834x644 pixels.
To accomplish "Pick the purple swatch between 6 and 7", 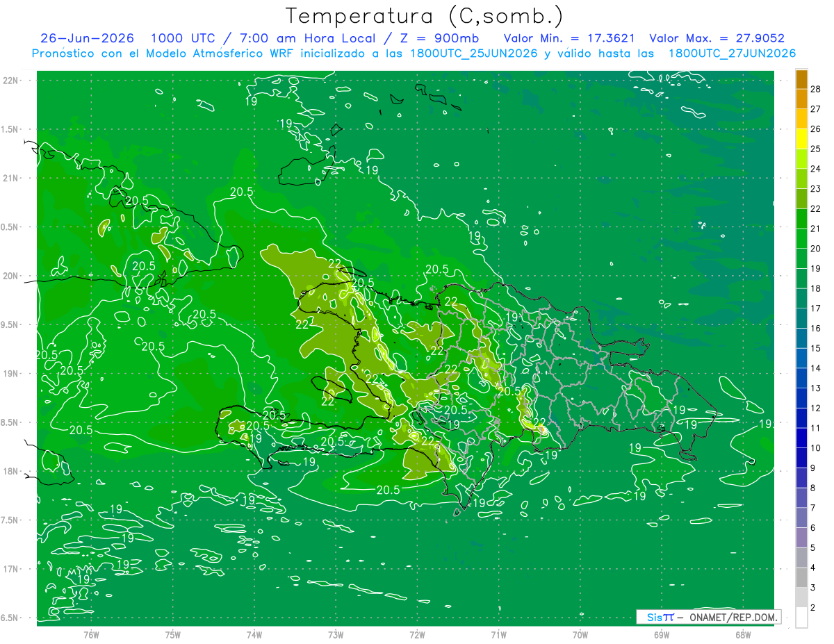I will [x=801, y=518].
